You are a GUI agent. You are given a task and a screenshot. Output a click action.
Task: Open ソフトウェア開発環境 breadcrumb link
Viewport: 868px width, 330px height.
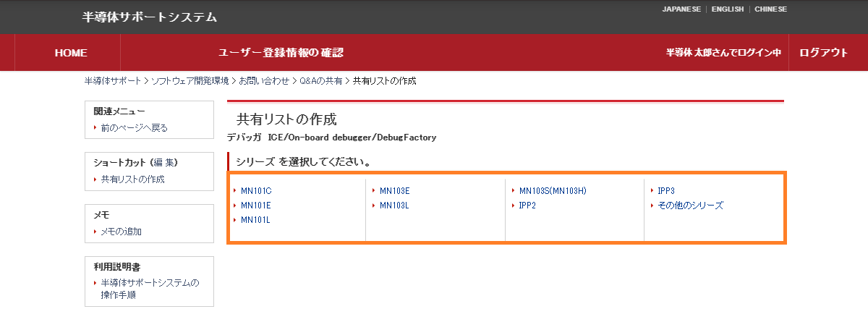[x=190, y=80]
